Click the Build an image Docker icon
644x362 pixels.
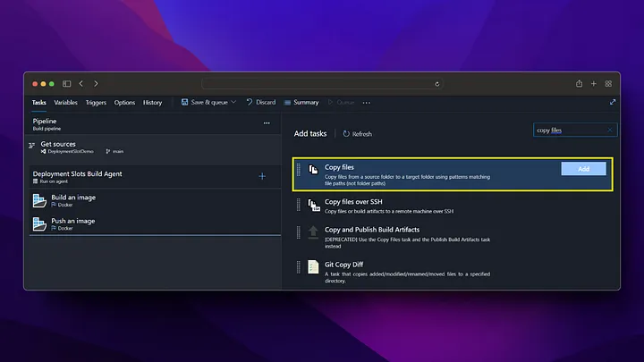tap(39, 201)
